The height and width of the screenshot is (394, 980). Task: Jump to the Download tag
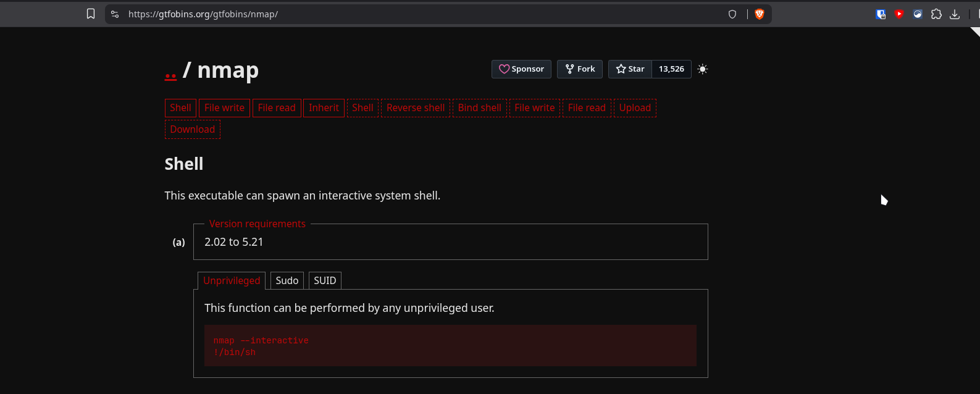[193, 130]
